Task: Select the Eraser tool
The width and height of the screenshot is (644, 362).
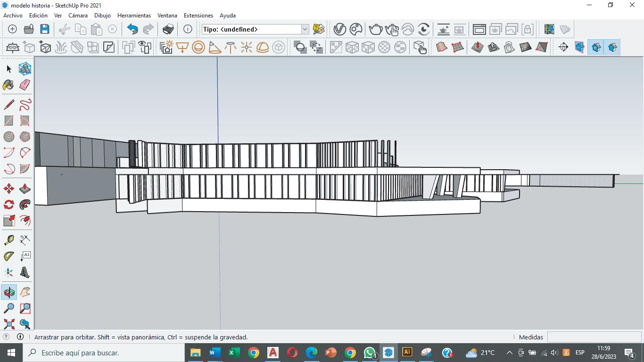Action: [25, 85]
